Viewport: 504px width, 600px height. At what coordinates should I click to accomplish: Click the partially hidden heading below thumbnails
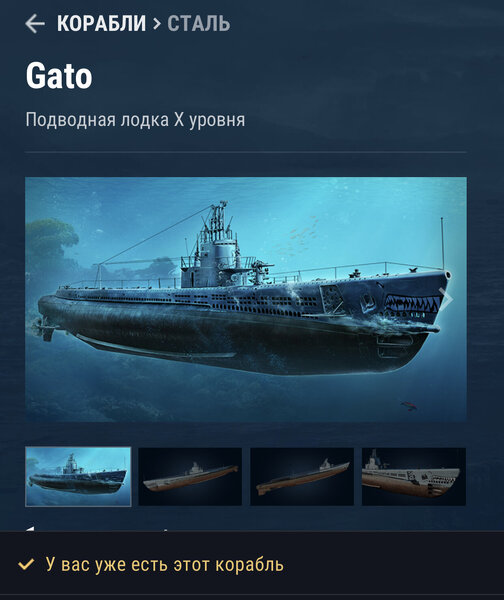point(96,529)
